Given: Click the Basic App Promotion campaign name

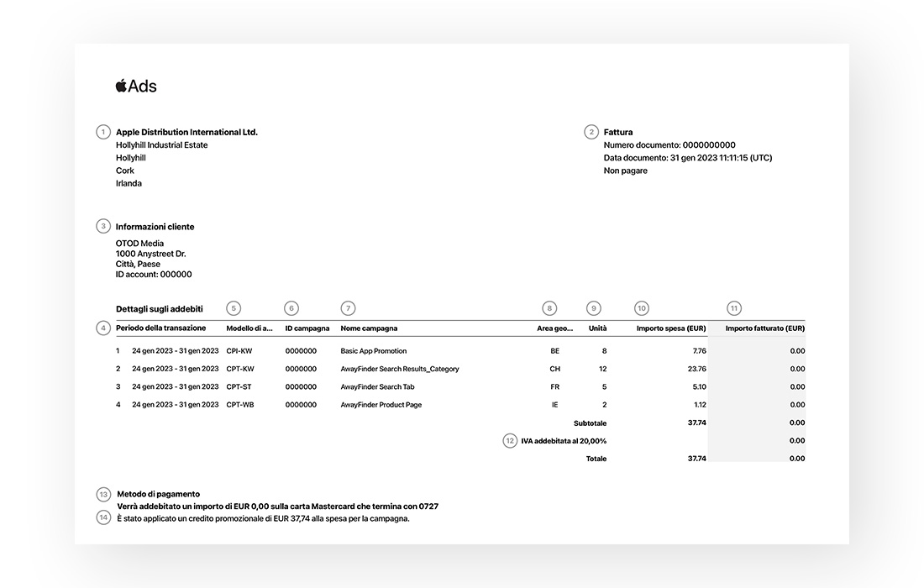Looking at the screenshot, I should (373, 351).
